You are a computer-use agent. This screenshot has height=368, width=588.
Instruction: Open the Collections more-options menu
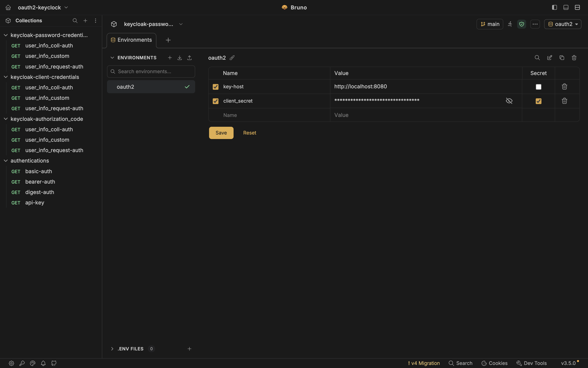click(96, 21)
